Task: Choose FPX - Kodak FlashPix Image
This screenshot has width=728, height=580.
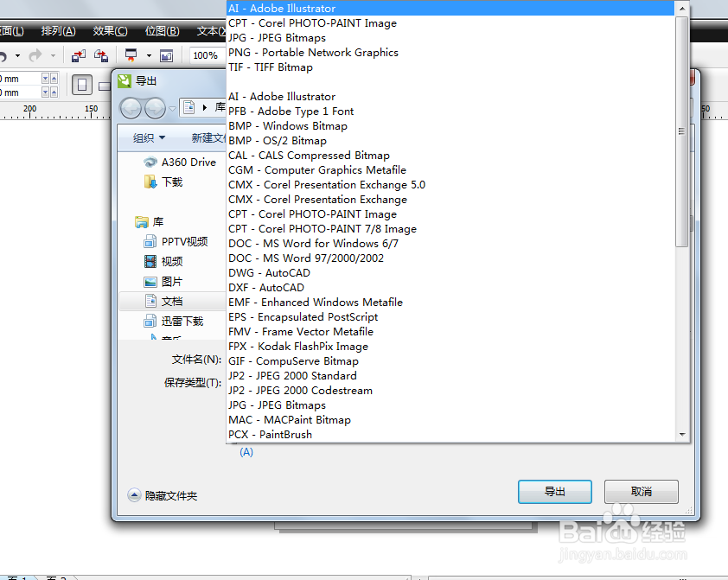Action: 450,347
